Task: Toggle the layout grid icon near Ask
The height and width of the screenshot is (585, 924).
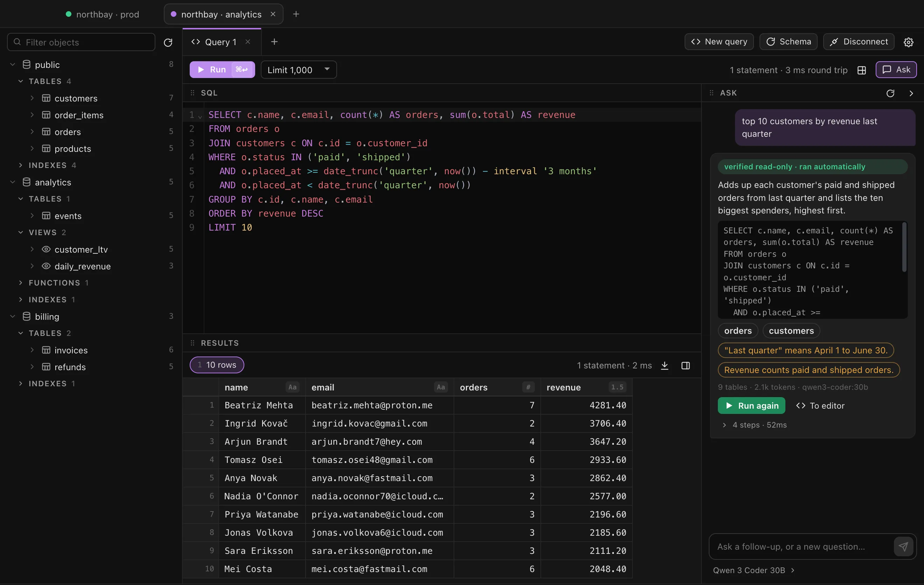Action: pyautogui.click(x=862, y=70)
